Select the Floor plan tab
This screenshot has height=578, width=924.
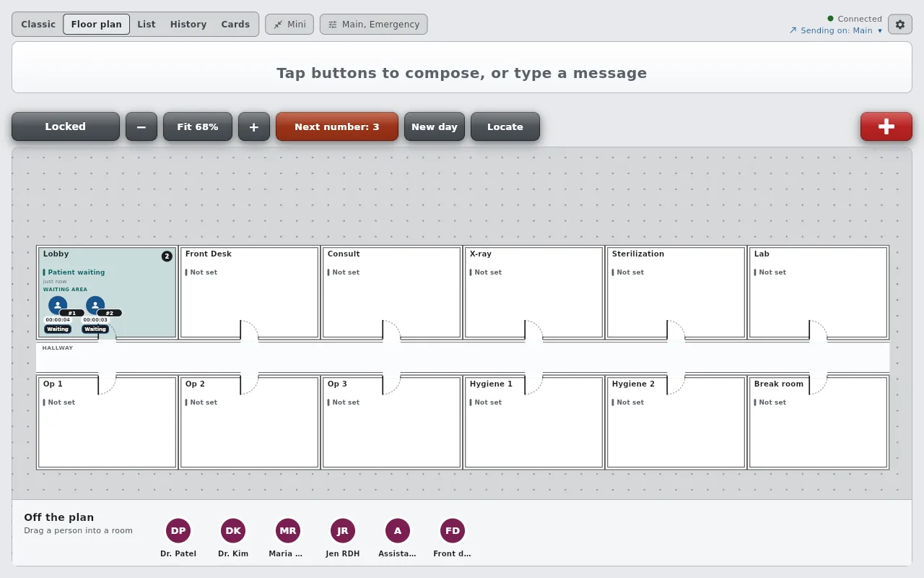[97, 25]
